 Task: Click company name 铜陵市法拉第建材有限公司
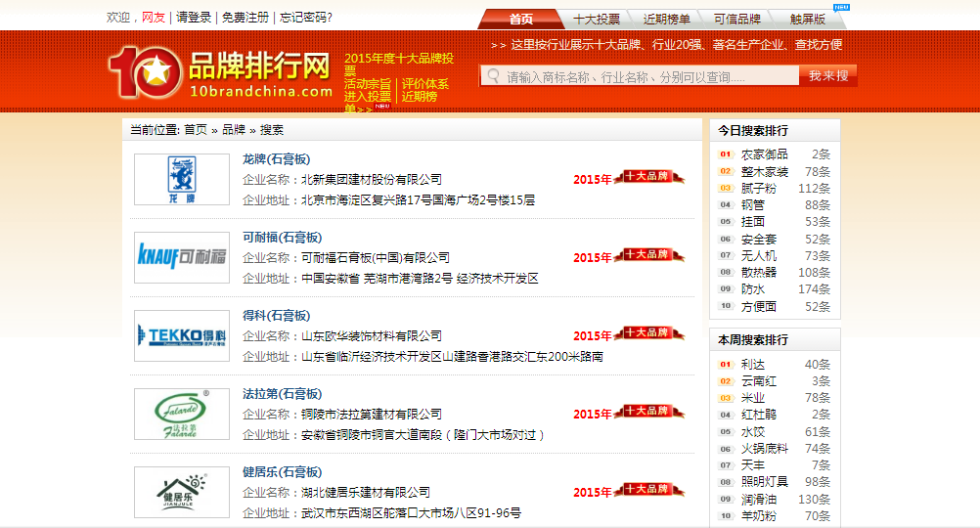click(x=372, y=414)
